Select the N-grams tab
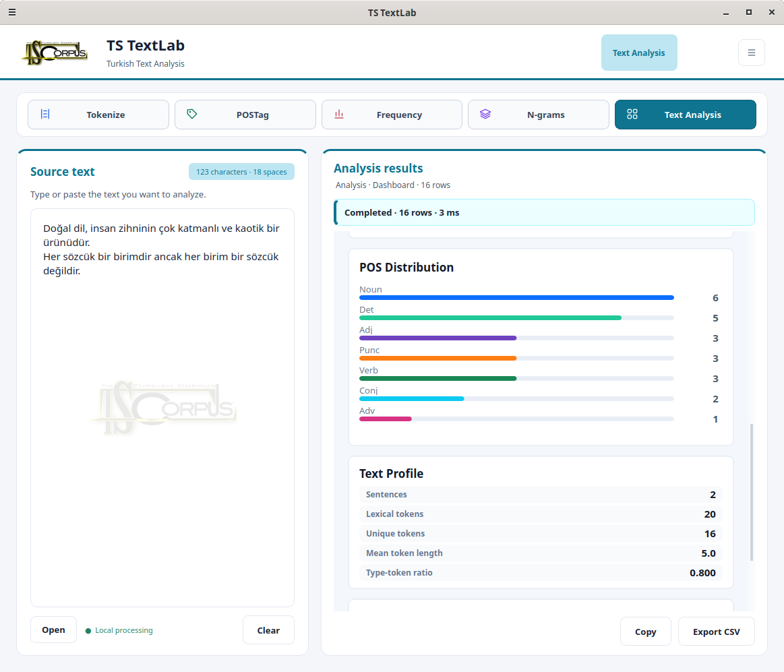This screenshot has height=672, width=784. 539,115
